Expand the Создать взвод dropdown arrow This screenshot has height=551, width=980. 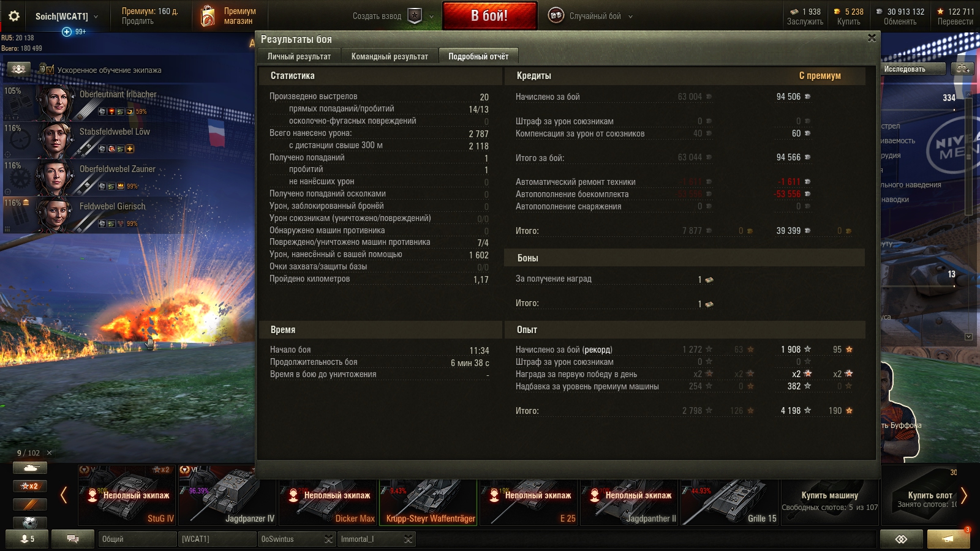pyautogui.click(x=431, y=17)
